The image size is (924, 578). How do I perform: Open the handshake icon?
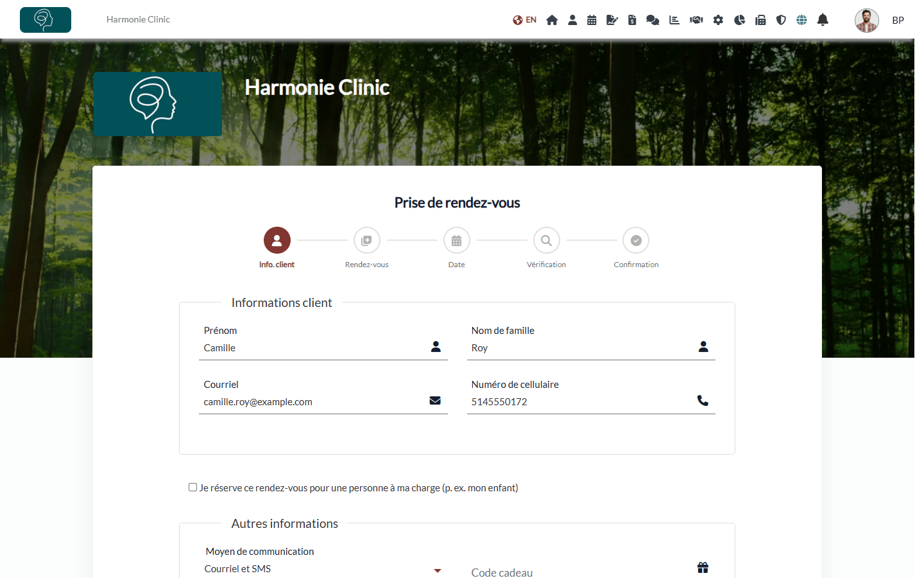(x=696, y=20)
